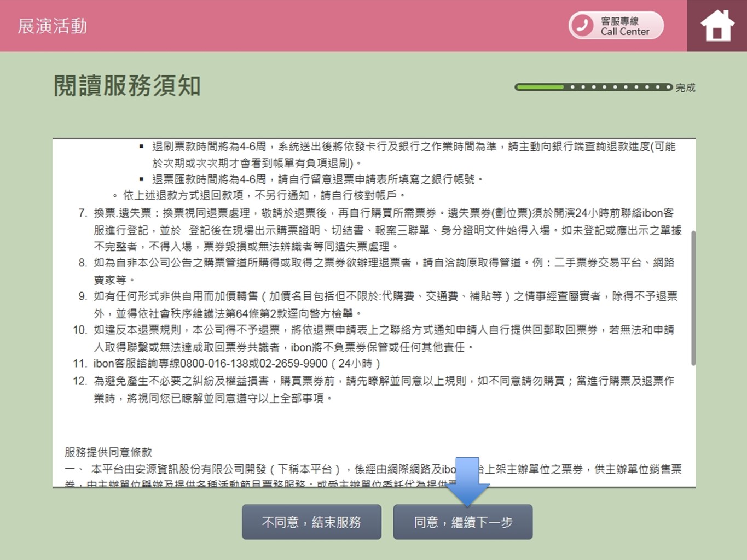
Task: Click the 閱讀服務須知 page heading
Action: pyautogui.click(x=127, y=85)
